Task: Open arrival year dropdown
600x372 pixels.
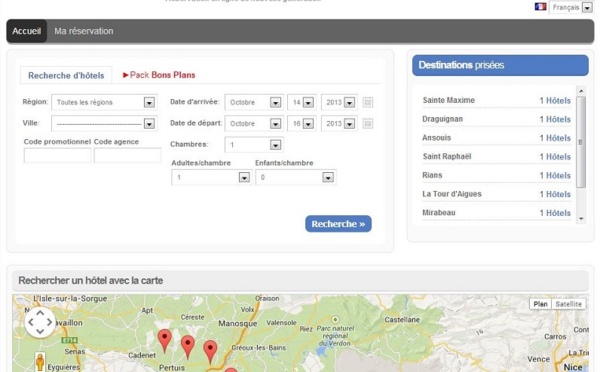Action: tap(339, 102)
